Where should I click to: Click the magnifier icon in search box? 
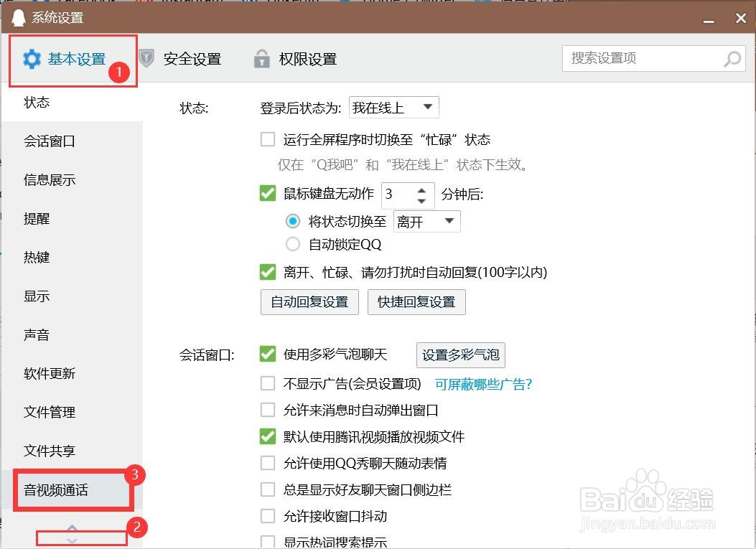coord(732,59)
